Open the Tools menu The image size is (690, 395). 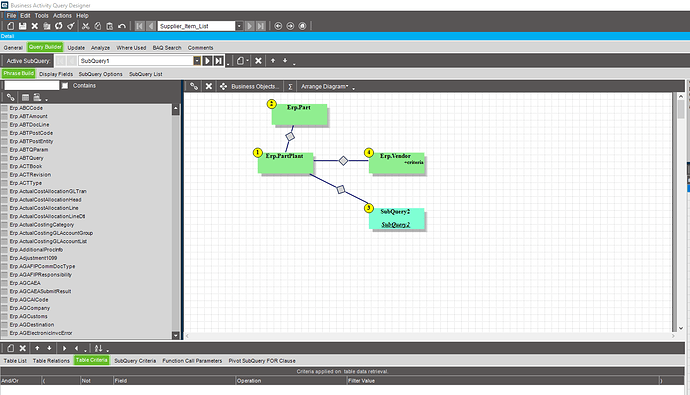(x=41, y=15)
